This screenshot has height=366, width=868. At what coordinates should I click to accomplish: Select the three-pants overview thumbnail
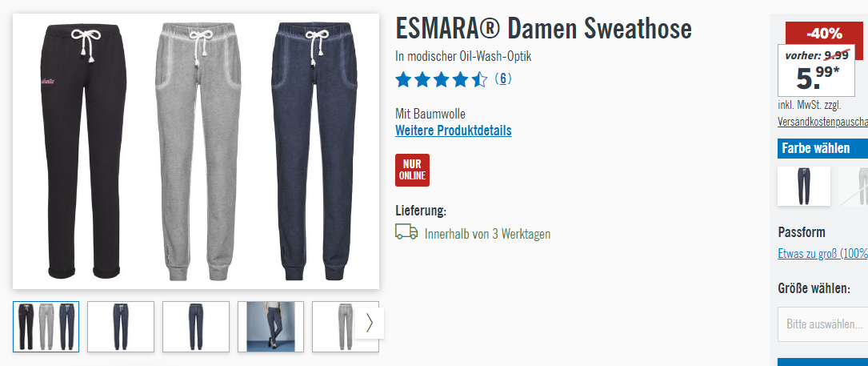pos(46,327)
